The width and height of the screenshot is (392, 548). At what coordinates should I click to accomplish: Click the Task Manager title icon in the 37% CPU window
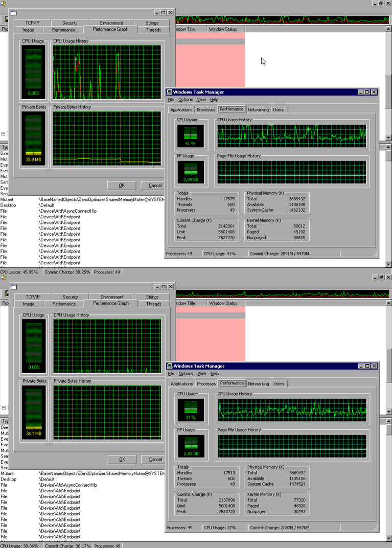[x=170, y=366]
